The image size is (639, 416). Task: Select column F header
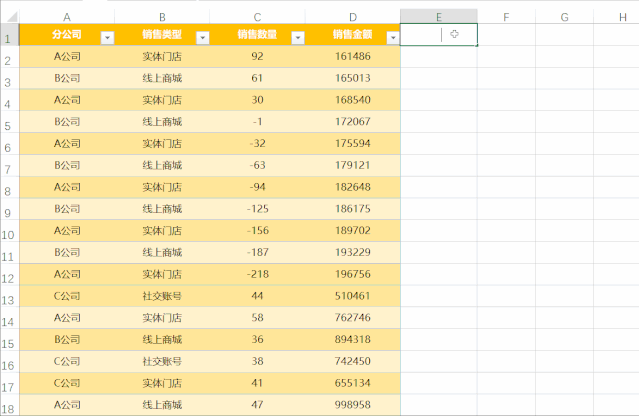pyautogui.click(x=506, y=17)
